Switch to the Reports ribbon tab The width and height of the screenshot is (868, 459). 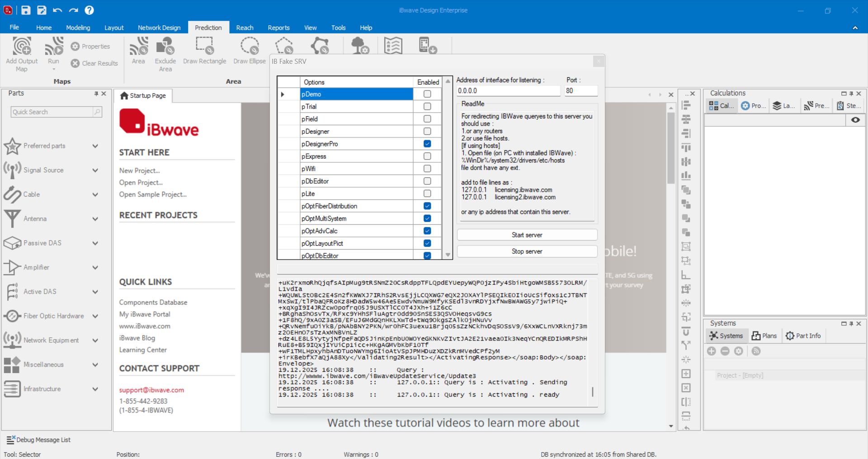(x=278, y=28)
